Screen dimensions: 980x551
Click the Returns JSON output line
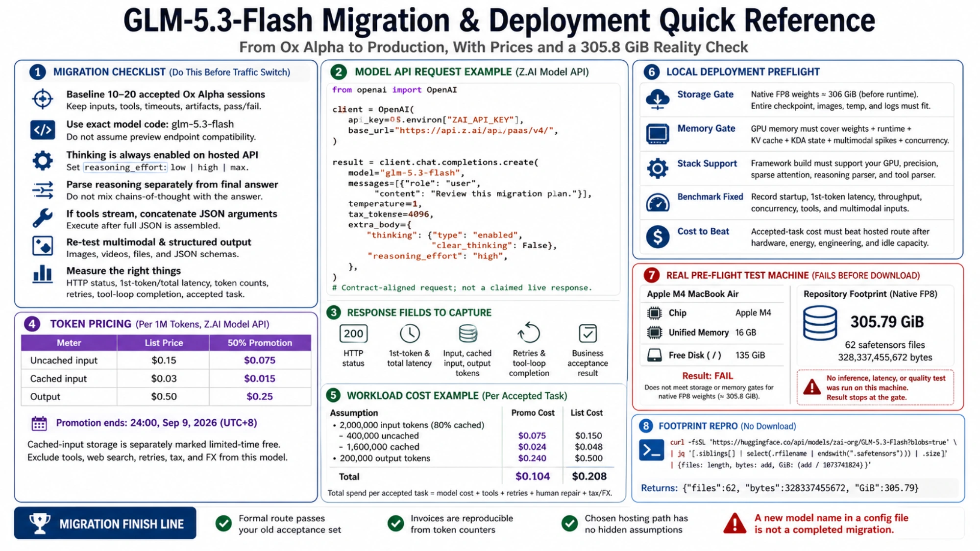click(780, 488)
